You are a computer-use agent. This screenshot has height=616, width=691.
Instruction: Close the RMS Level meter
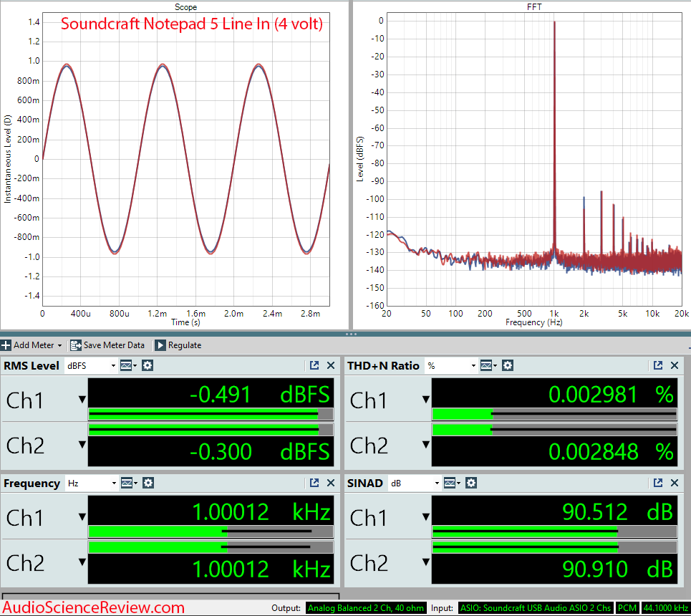click(331, 365)
